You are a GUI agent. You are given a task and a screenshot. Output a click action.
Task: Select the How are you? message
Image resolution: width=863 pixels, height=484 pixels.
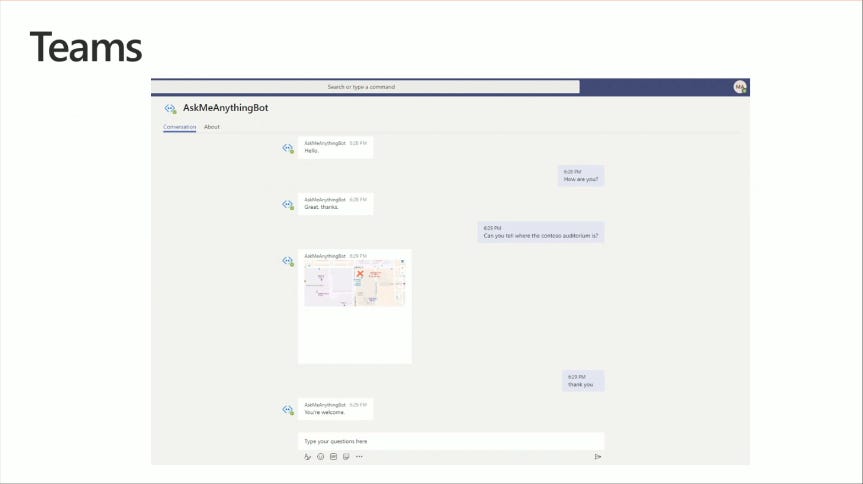point(581,176)
